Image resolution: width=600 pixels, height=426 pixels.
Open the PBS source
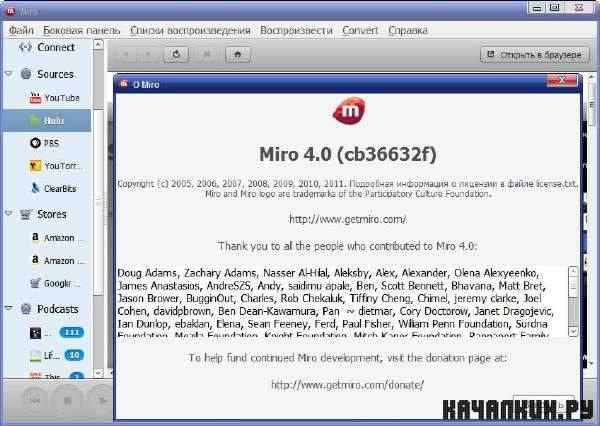point(45,143)
